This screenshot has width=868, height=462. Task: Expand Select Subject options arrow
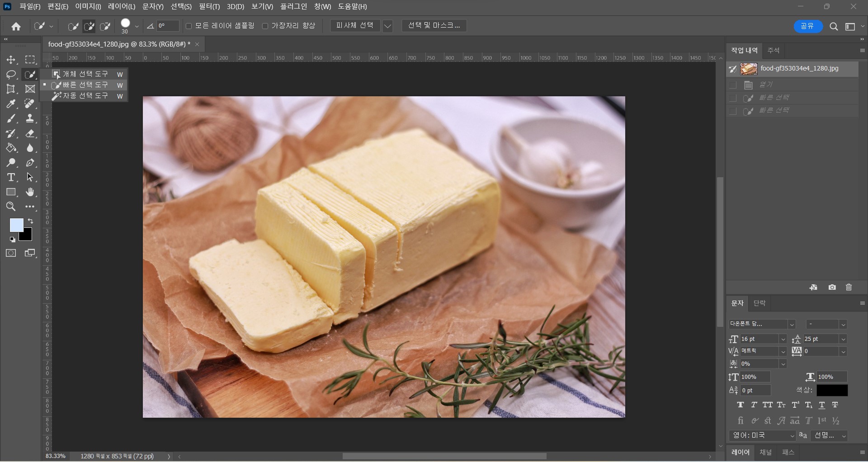click(x=387, y=26)
